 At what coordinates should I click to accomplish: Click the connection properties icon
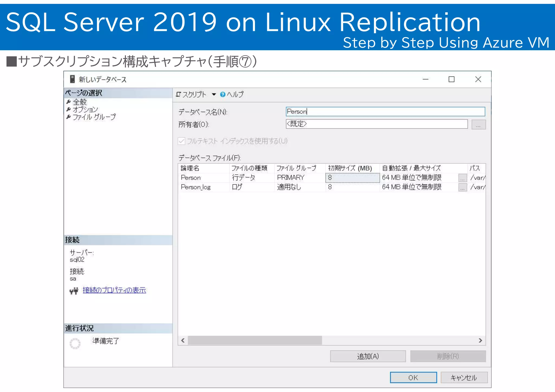tap(74, 291)
